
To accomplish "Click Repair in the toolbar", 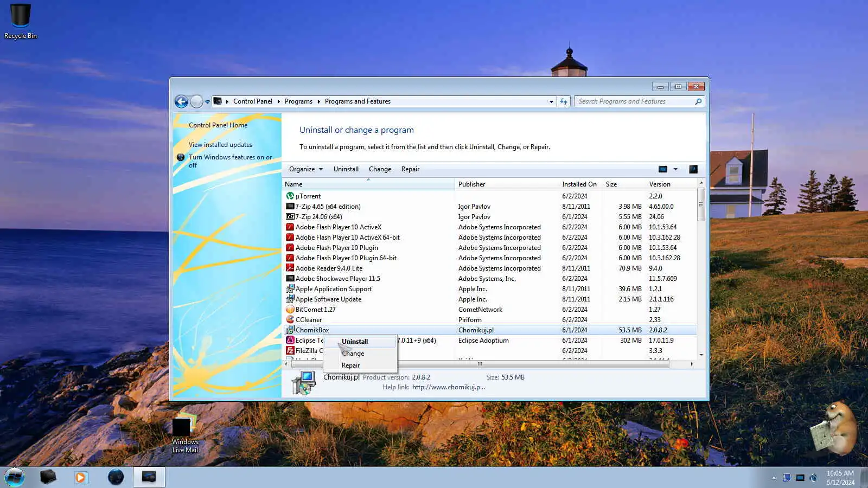I will coord(410,169).
